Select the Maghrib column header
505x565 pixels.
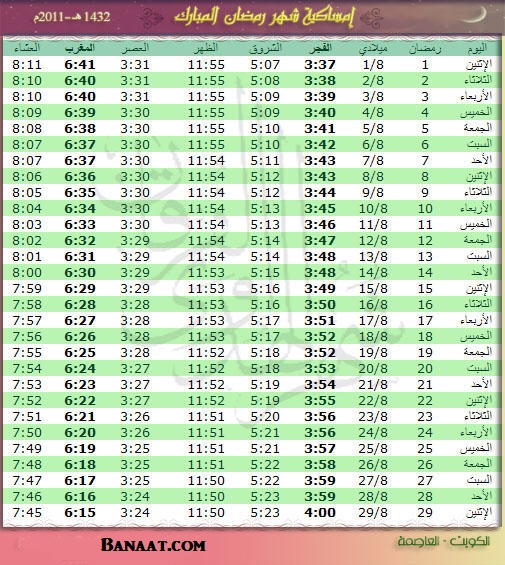pos(80,48)
